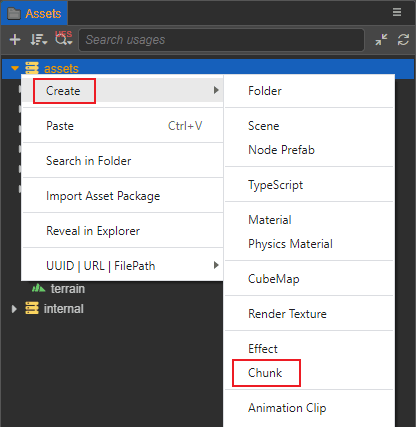Choose TypeScript from the Create submenu
This screenshot has width=416, height=427.
(x=275, y=185)
